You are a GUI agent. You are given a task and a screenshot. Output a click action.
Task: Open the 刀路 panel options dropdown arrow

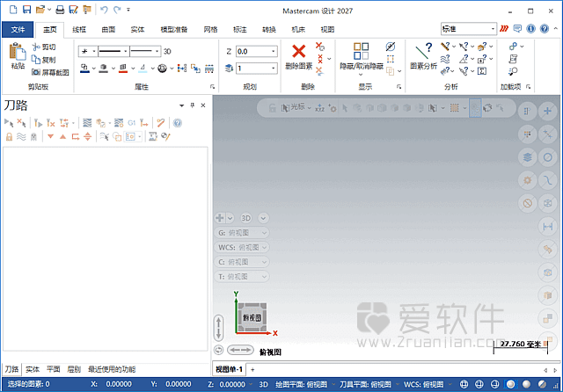182,105
